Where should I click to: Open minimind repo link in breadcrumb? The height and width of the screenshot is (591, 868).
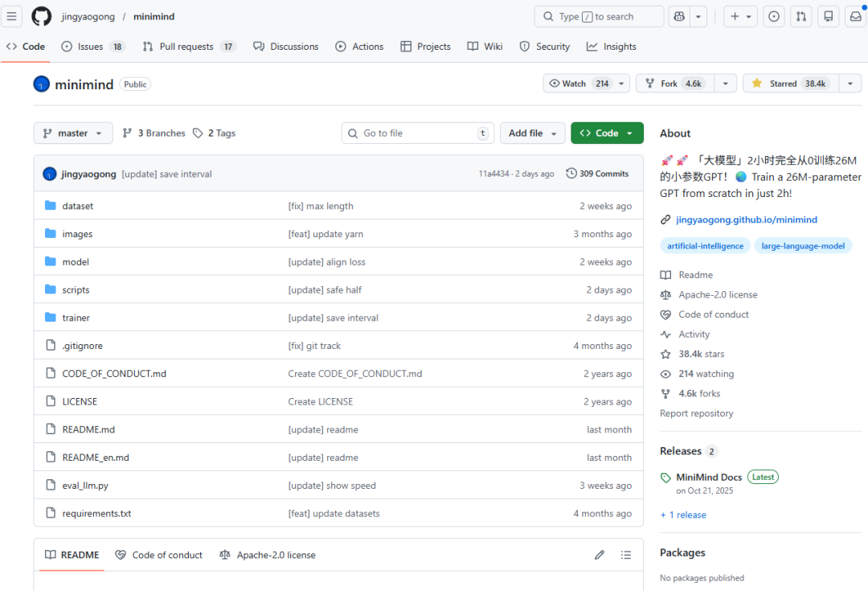pos(154,17)
